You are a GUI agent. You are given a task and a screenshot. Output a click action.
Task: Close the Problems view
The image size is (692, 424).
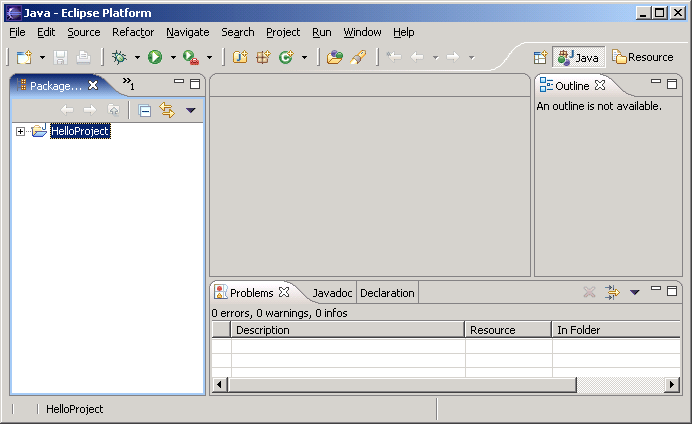(x=284, y=292)
